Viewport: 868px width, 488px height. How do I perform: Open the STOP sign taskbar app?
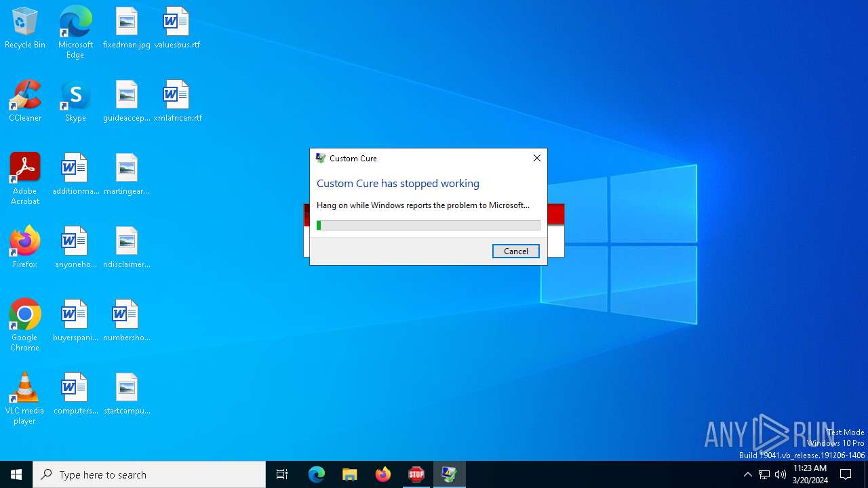pyautogui.click(x=416, y=474)
